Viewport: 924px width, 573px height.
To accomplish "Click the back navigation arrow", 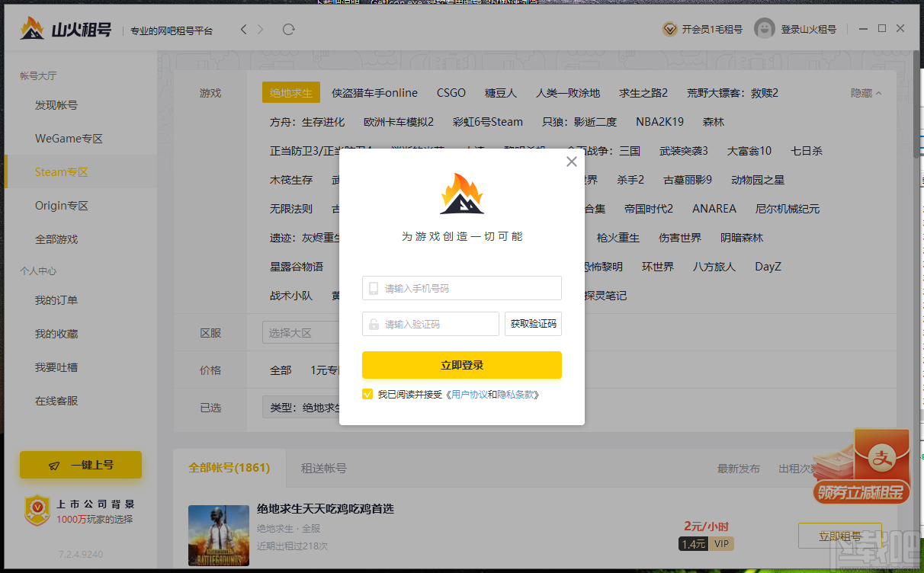I will tap(244, 29).
